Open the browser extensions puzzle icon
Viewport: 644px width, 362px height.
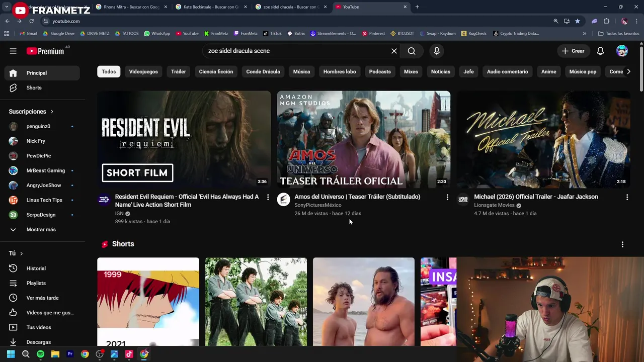point(606,21)
